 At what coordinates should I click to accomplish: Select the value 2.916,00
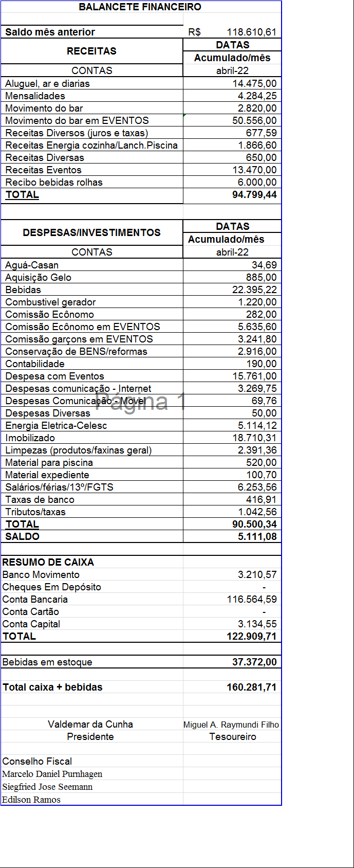[x=257, y=351]
